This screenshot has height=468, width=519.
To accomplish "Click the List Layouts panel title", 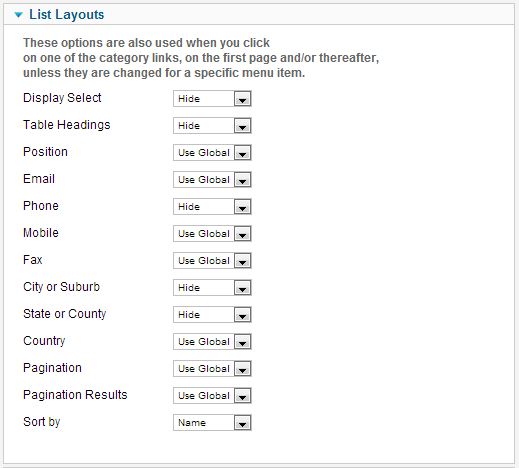I will tap(67, 15).
